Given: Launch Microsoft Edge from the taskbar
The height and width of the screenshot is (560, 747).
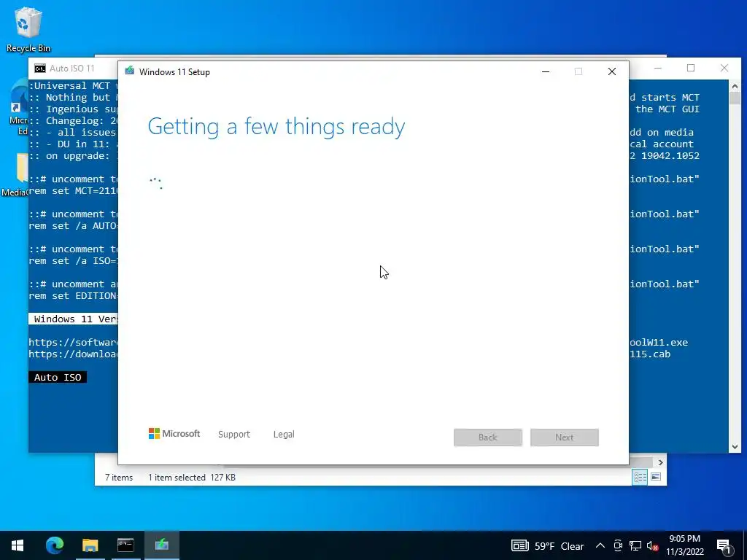Looking at the screenshot, I should (54, 545).
